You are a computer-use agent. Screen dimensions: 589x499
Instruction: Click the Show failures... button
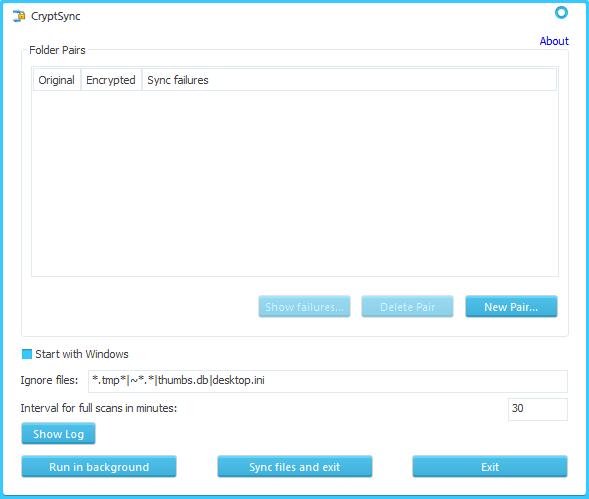304,307
